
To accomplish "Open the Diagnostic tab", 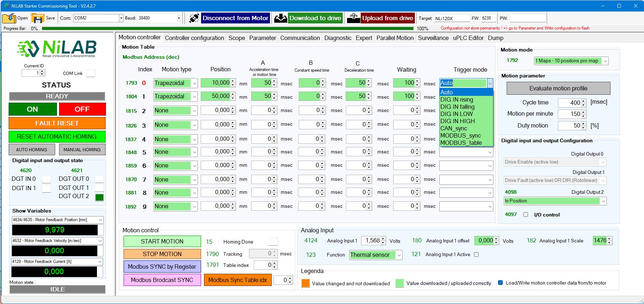I will point(338,38).
